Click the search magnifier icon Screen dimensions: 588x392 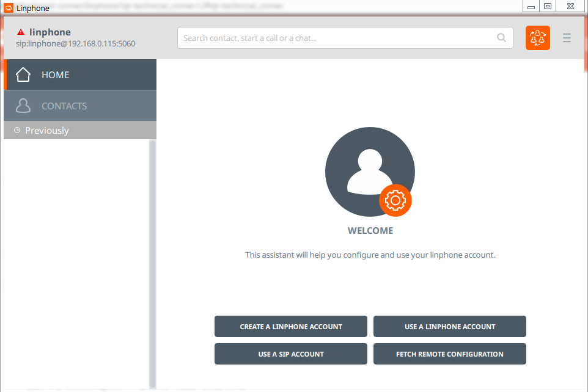501,37
